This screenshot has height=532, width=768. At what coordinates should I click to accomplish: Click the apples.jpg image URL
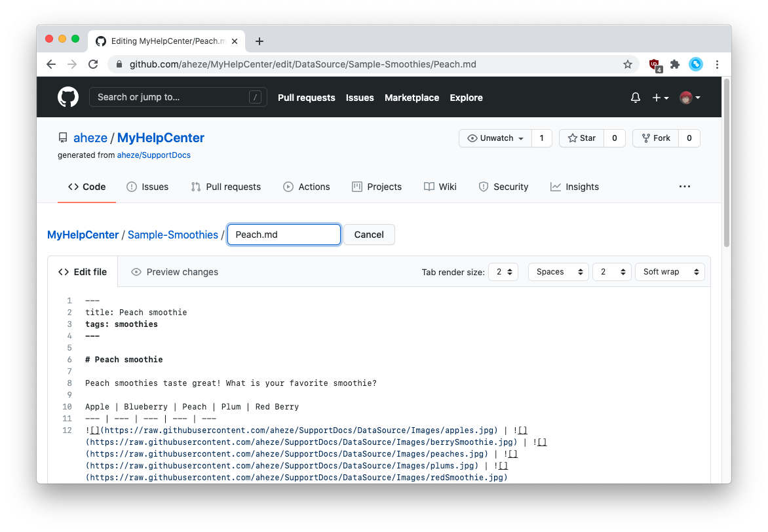(299, 430)
